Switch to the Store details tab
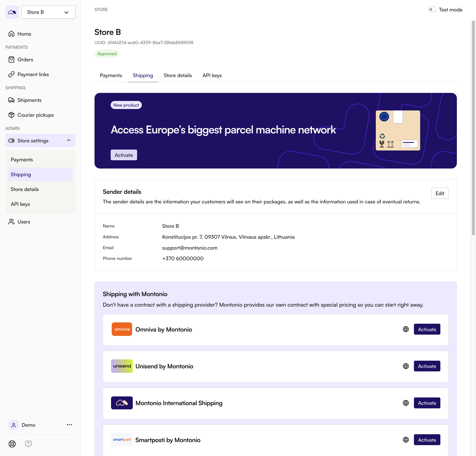 tap(178, 76)
